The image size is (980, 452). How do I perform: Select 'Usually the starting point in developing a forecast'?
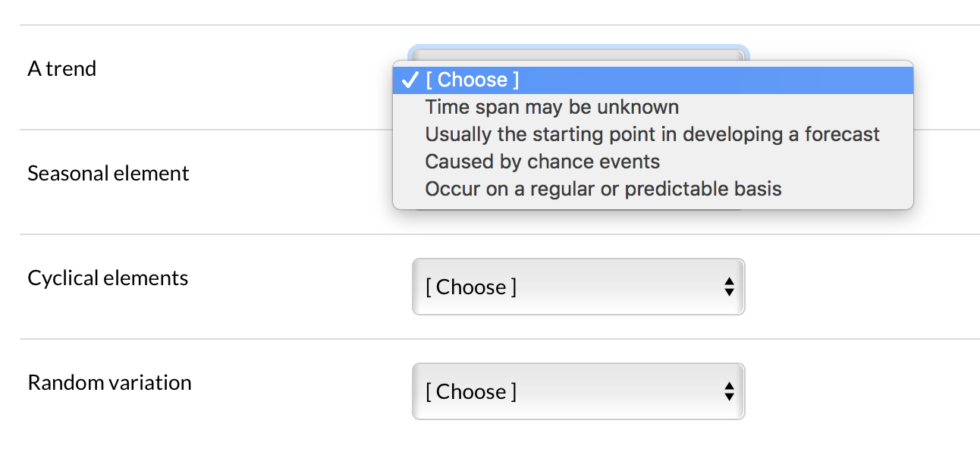652,134
